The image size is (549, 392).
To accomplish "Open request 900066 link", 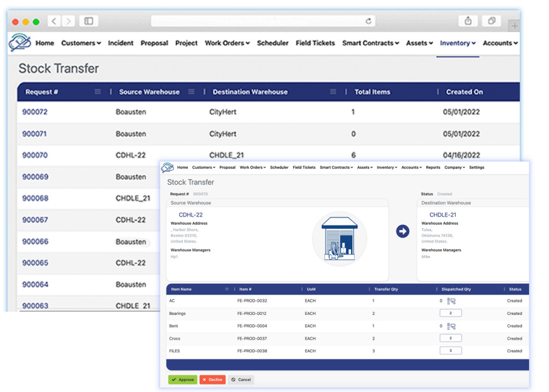I will click(x=35, y=242).
